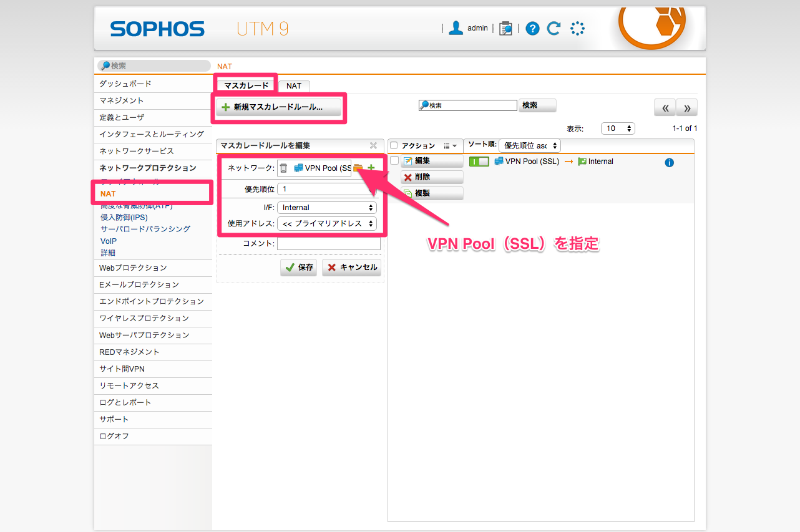
Task: Click Internal interface in rule list
Action: tap(595, 162)
